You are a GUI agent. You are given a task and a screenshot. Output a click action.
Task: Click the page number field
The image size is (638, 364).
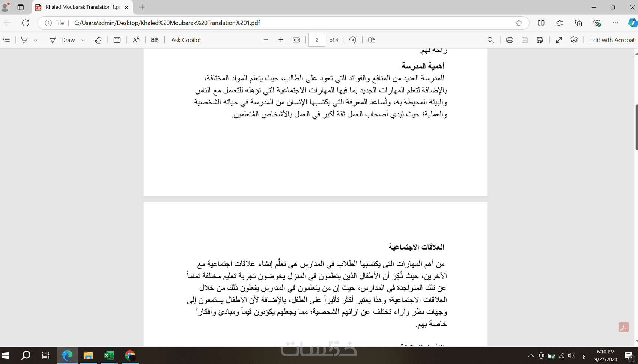pos(317,40)
